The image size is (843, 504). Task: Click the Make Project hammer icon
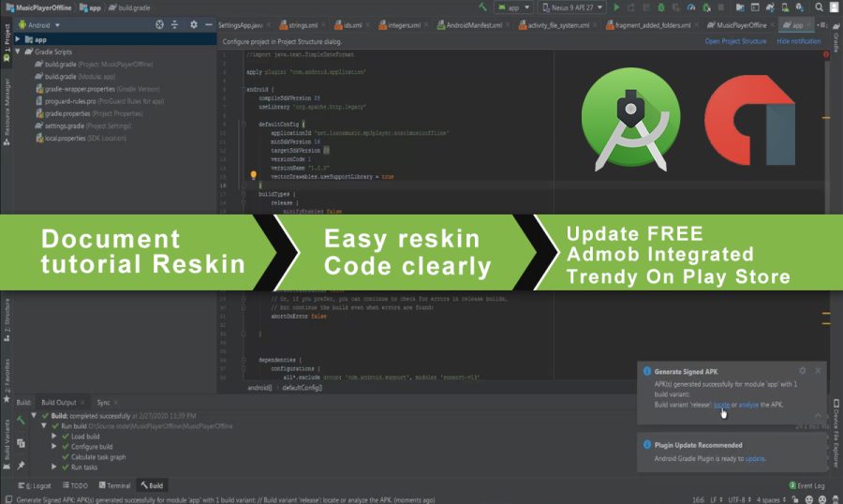coord(482,7)
